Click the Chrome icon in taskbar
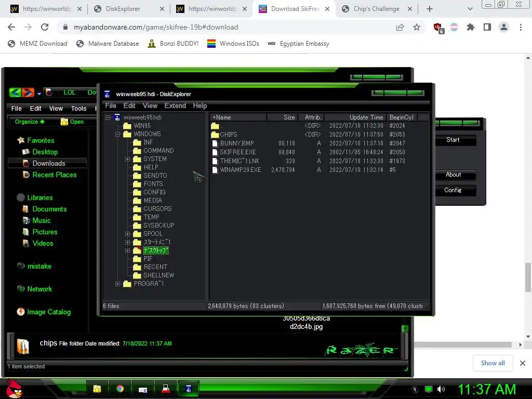 (120, 389)
